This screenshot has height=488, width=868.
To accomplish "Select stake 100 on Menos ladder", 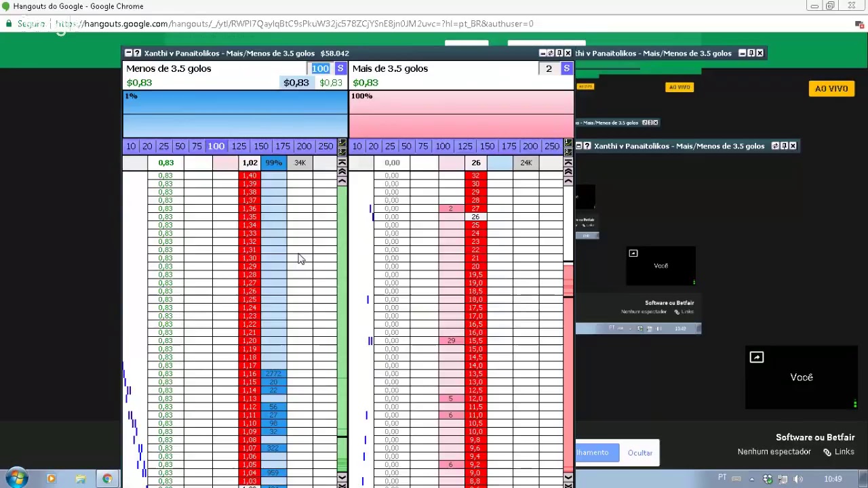I will pos(216,146).
